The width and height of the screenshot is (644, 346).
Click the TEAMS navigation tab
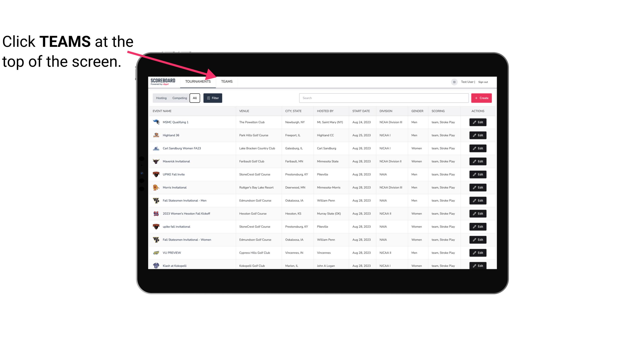click(x=226, y=81)
